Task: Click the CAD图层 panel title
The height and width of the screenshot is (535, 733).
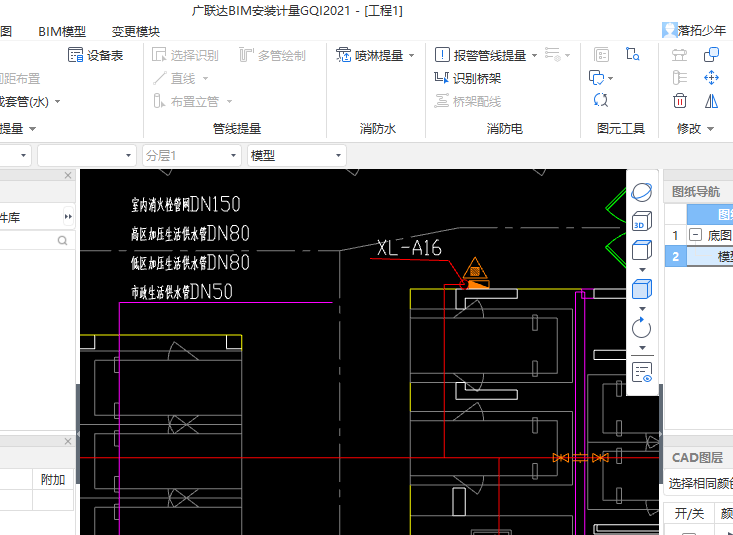Action: click(697, 457)
